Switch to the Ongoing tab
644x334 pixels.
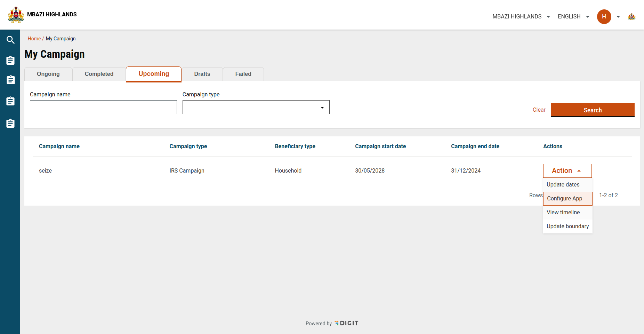(x=48, y=74)
